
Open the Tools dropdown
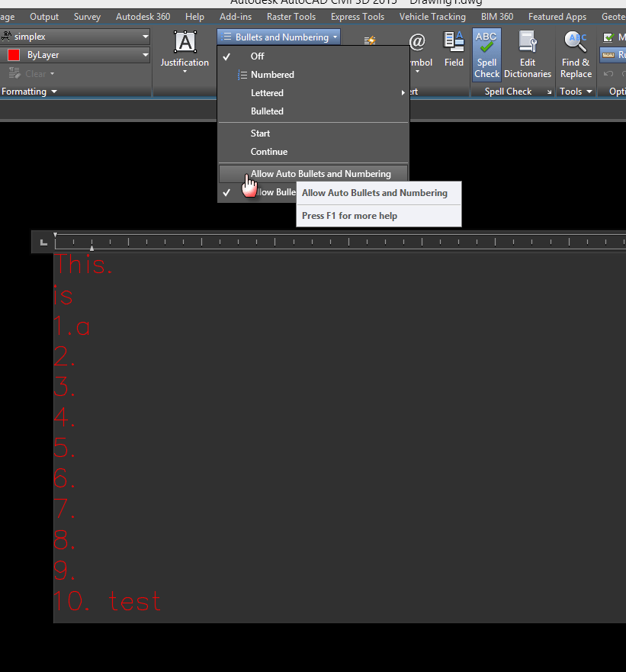pyautogui.click(x=575, y=91)
